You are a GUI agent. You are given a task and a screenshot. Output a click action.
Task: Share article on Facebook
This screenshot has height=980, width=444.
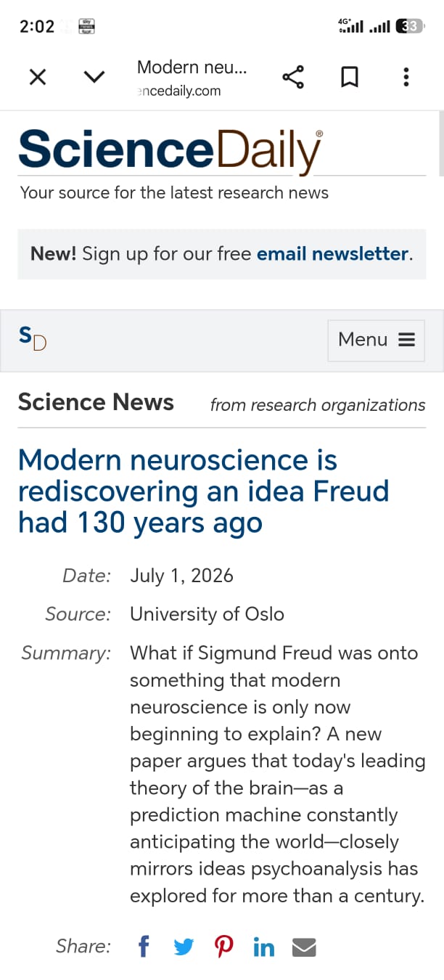click(144, 947)
